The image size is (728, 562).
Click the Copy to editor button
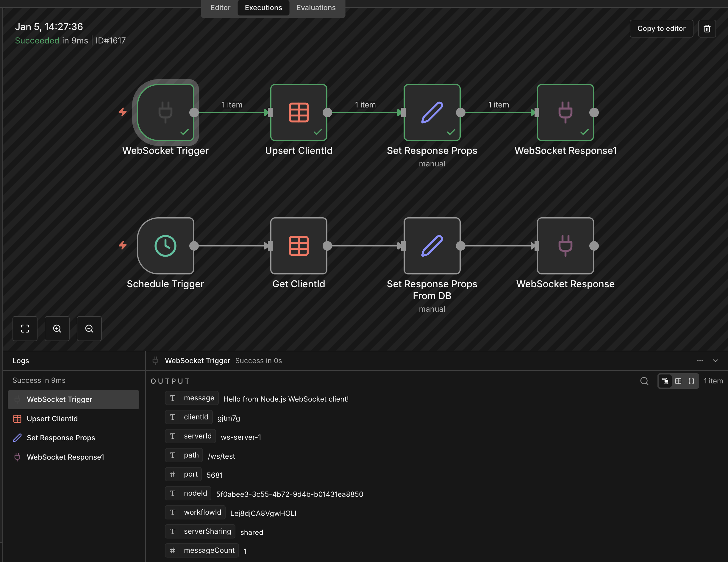[x=661, y=29]
